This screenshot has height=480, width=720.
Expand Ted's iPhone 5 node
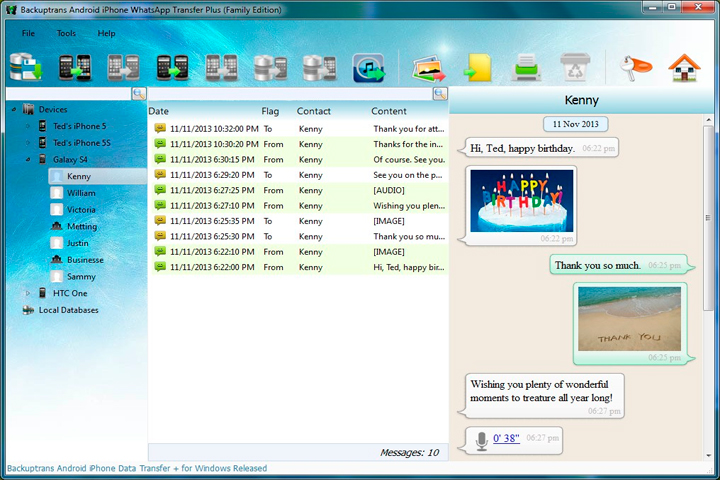28,126
